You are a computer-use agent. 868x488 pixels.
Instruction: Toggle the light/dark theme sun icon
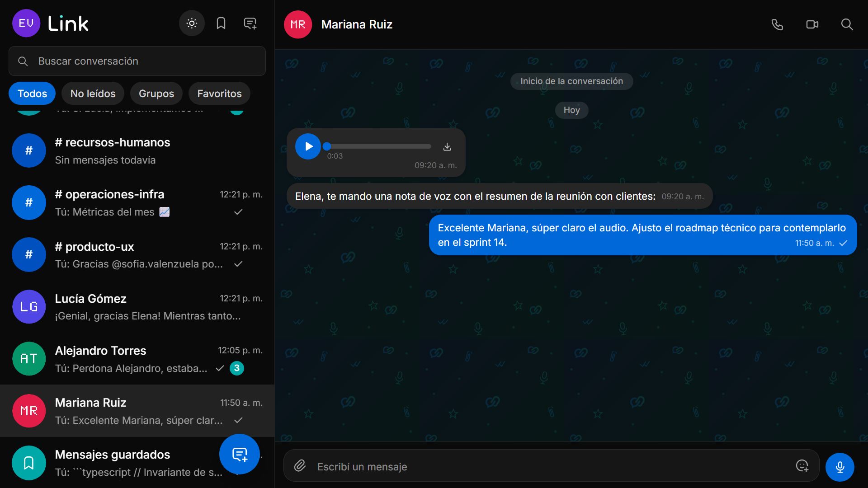(192, 23)
